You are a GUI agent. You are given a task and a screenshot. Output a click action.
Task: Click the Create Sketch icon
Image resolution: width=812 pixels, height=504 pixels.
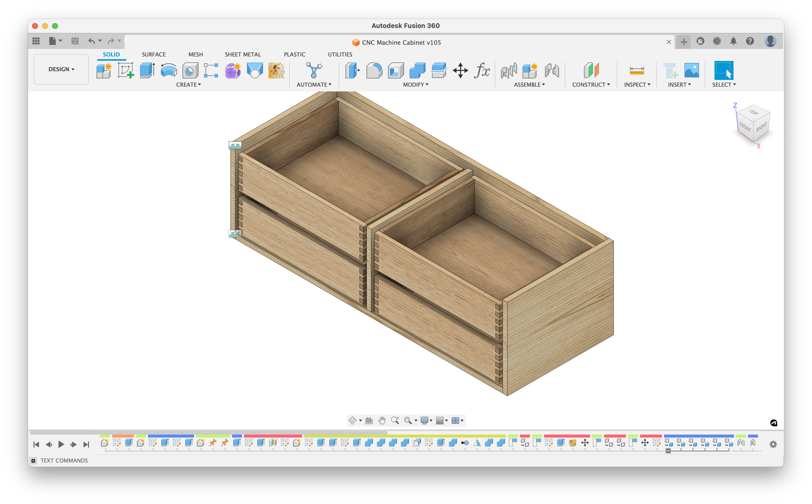[125, 70]
